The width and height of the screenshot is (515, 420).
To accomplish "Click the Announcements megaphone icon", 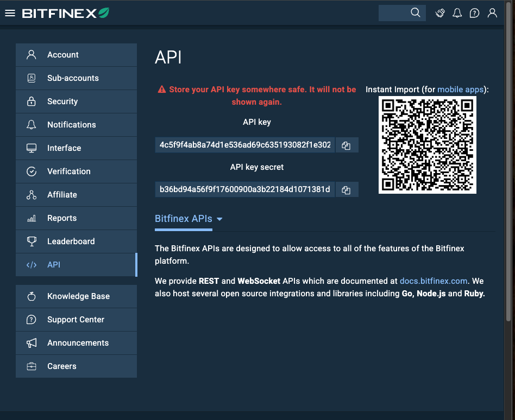I will point(32,343).
